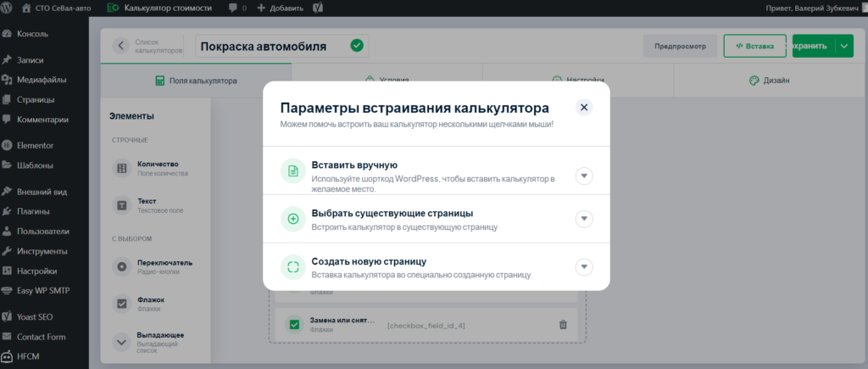Click [checkbox_field_id_4] shortcode text
868x369 pixels.
point(426,325)
